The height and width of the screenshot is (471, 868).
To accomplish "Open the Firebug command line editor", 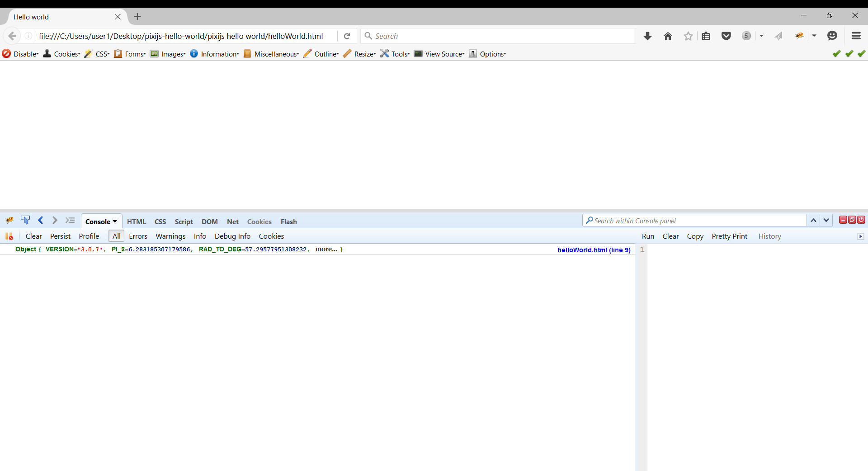I will click(70, 221).
